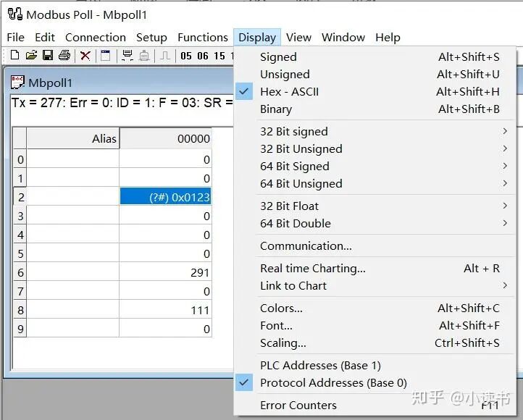Click the 06 function toolbar button
523x420 pixels.
202,56
